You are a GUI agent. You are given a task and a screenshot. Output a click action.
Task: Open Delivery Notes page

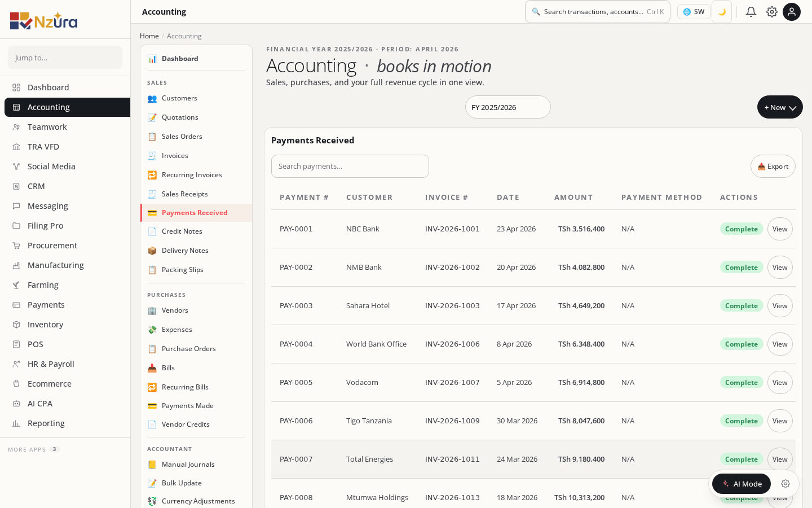196,251
